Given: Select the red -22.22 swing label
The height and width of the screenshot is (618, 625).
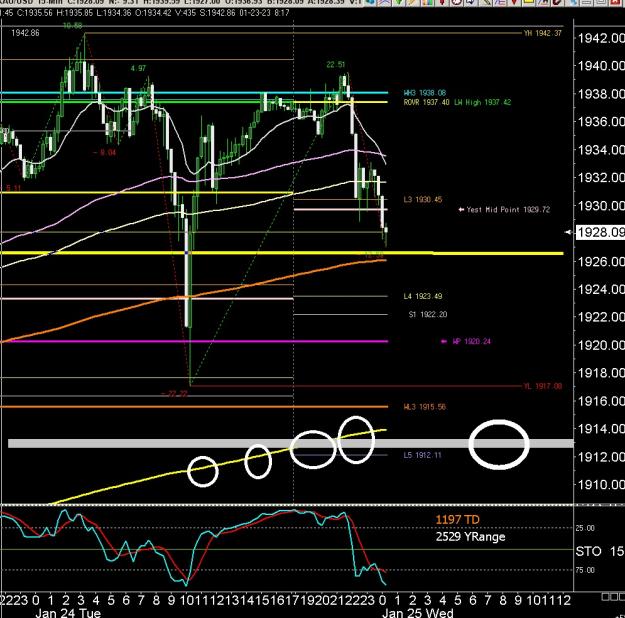Looking at the screenshot, I should pyautogui.click(x=174, y=394).
